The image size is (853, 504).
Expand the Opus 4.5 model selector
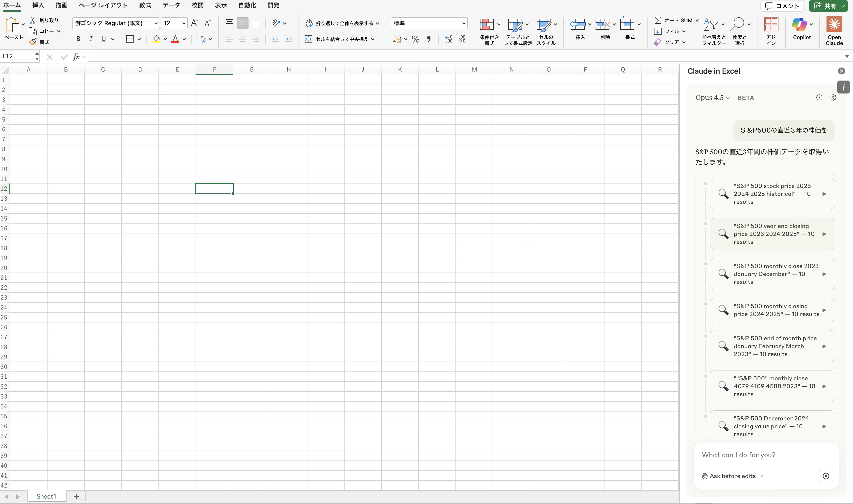click(x=712, y=98)
